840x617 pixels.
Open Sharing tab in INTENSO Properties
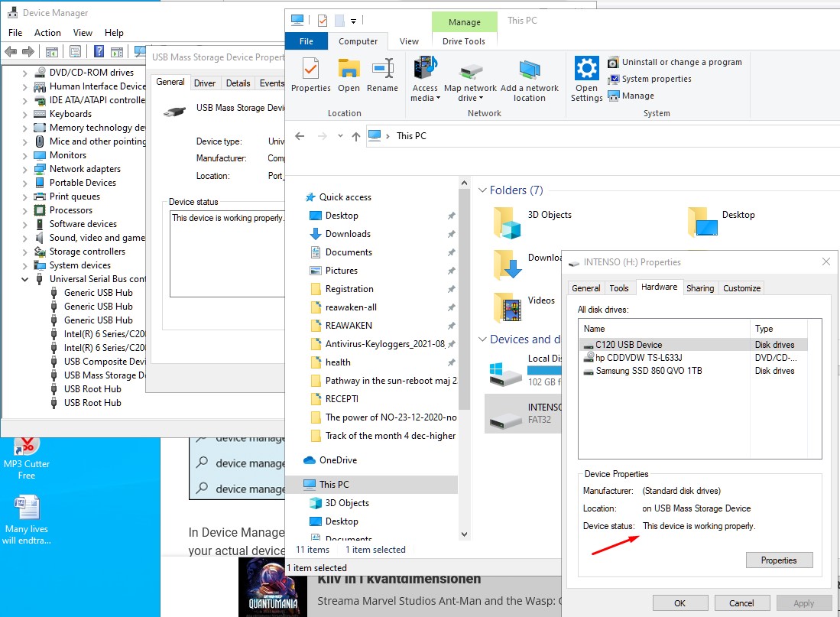pyautogui.click(x=700, y=288)
